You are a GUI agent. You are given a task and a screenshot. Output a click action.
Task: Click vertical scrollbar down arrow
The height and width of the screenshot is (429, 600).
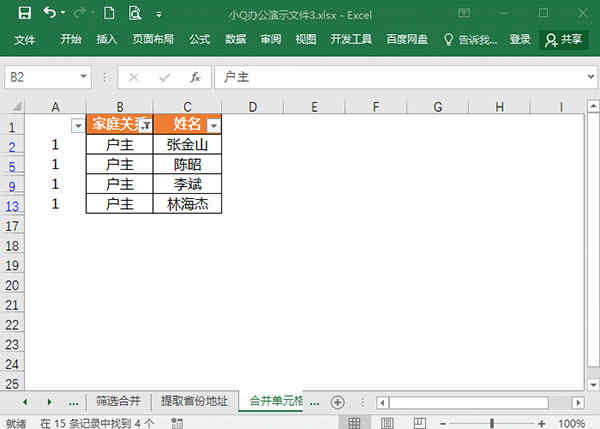(593, 384)
